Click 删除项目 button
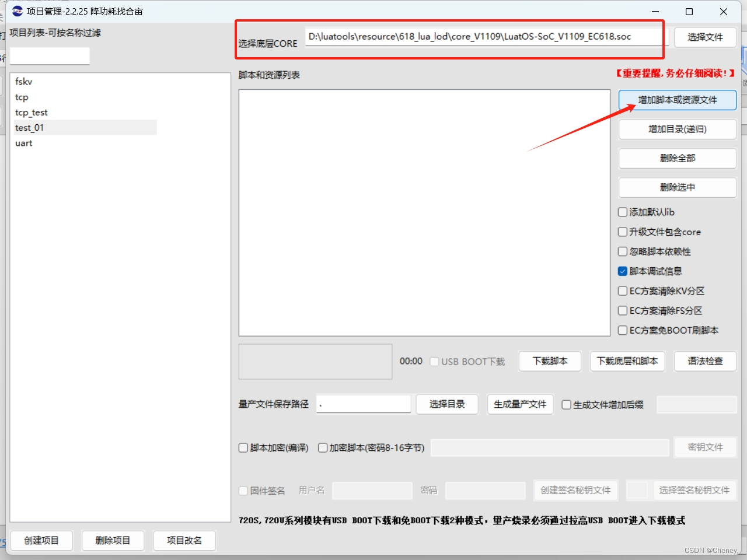Viewport: 747px width, 560px height. click(113, 541)
